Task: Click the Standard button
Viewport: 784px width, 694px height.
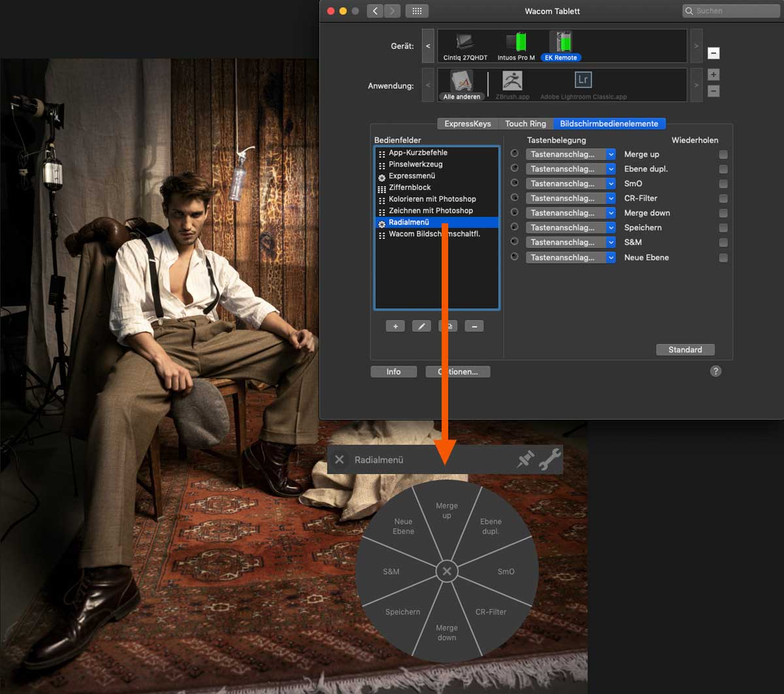Action: click(685, 350)
